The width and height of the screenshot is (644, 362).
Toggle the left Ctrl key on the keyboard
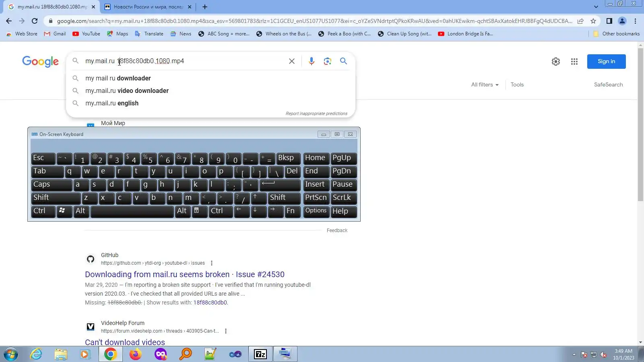tap(43, 211)
